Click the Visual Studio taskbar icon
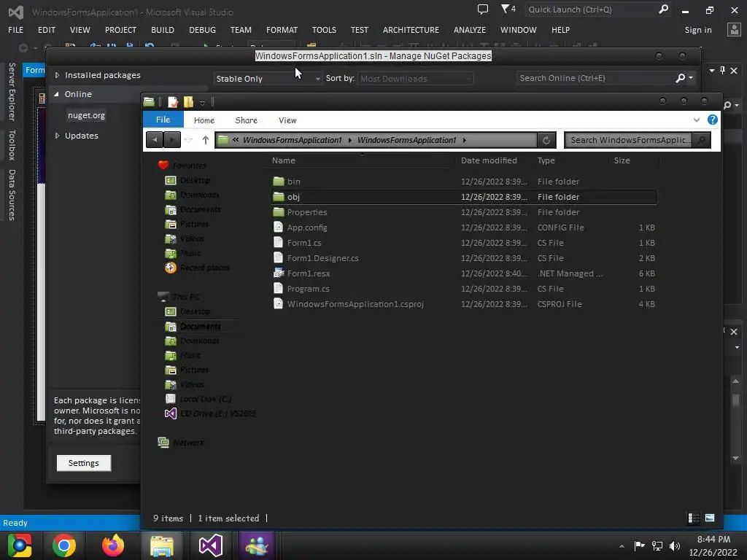The width and height of the screenshot is (747, 560). point(211,545)
